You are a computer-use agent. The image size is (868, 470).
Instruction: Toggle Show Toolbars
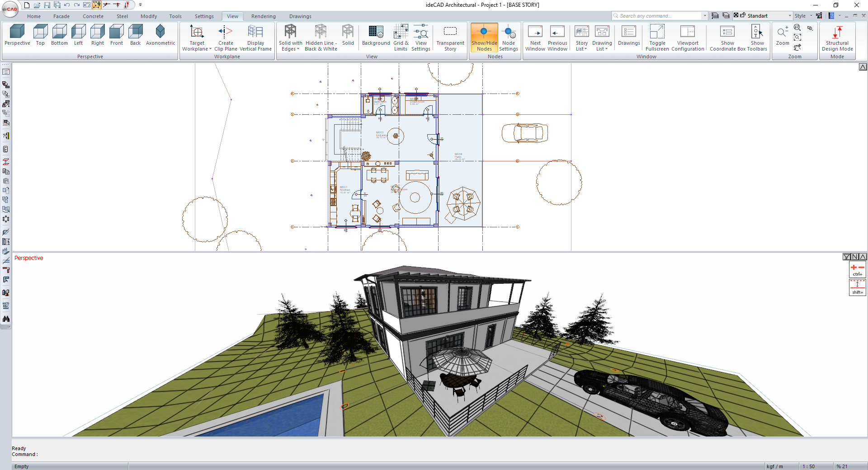(x=757, y=38)
